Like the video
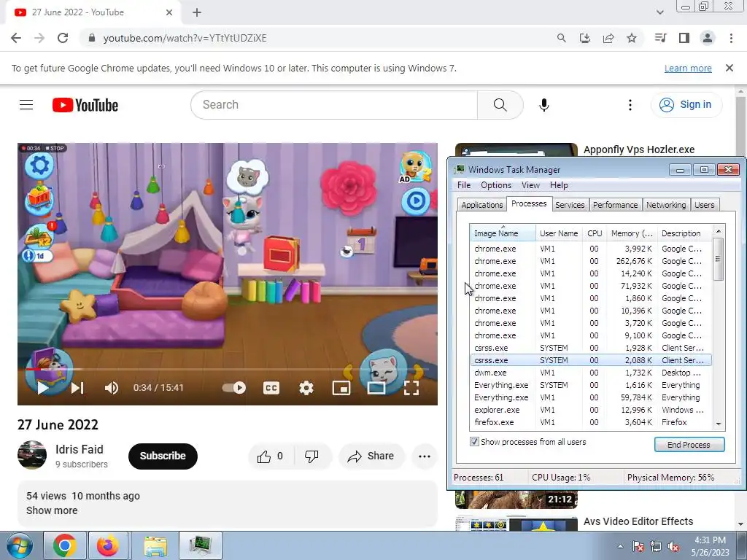The image size is (747, 560). pos(271,456)
